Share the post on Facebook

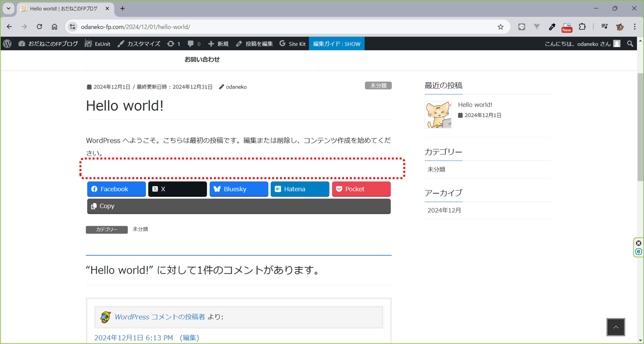116,189
